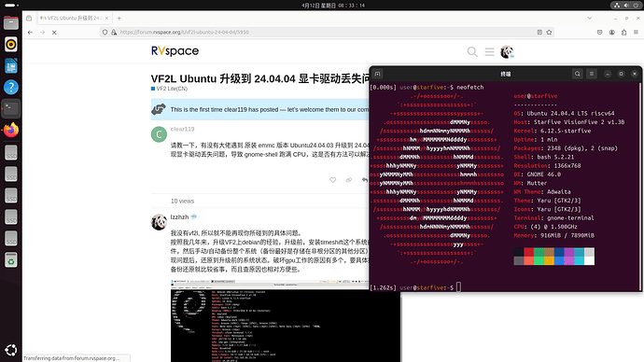Open the Pocket save icon in Firefox toolbar

click(x=599, y=32)
